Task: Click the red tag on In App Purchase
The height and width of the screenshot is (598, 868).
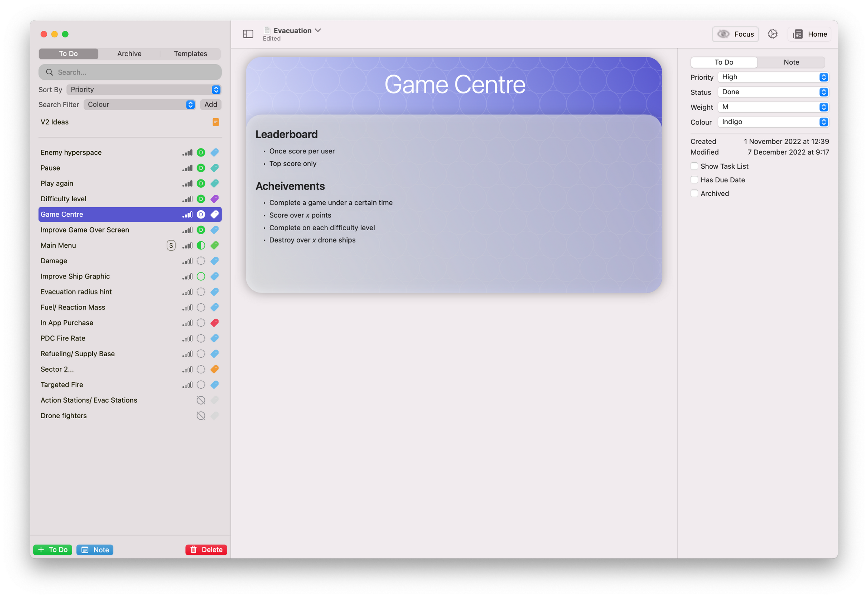Action: pyautogui.click(x=214, y=323)
